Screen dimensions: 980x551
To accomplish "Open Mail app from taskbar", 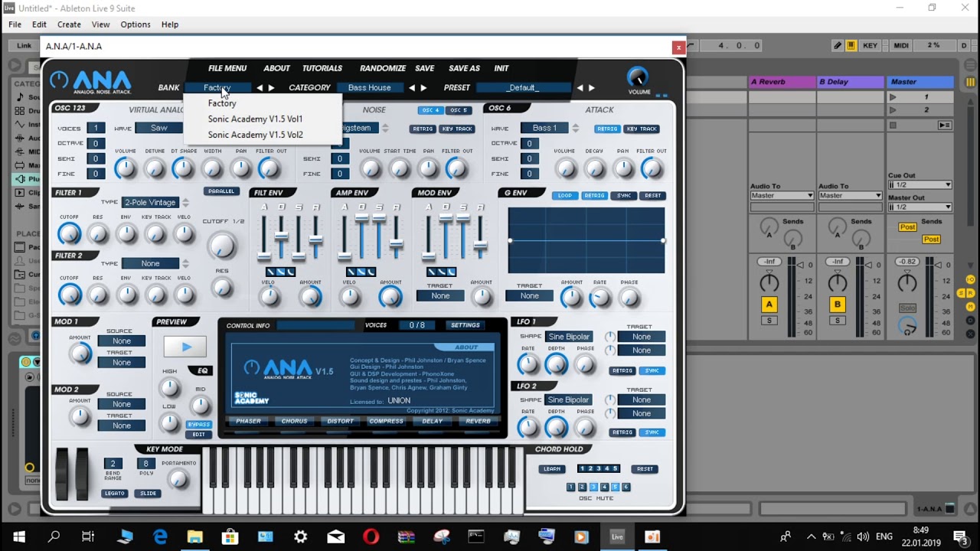I will (x=335, y=536).
